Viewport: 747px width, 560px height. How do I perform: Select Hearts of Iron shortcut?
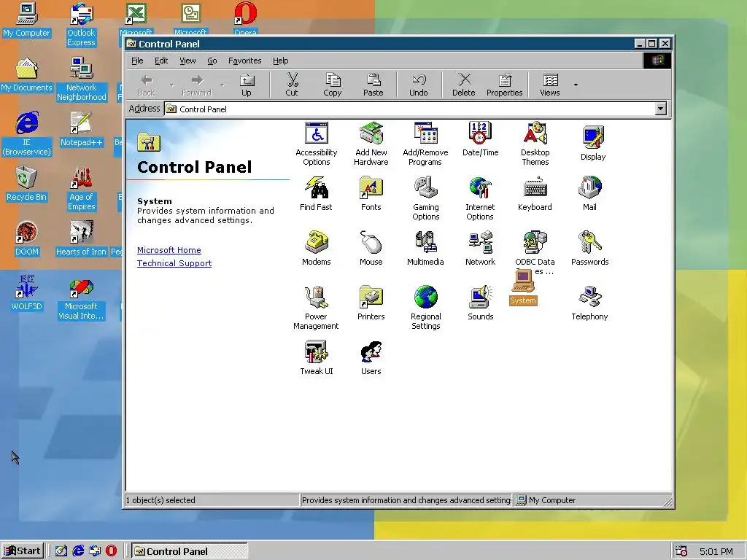coord(81,238)
